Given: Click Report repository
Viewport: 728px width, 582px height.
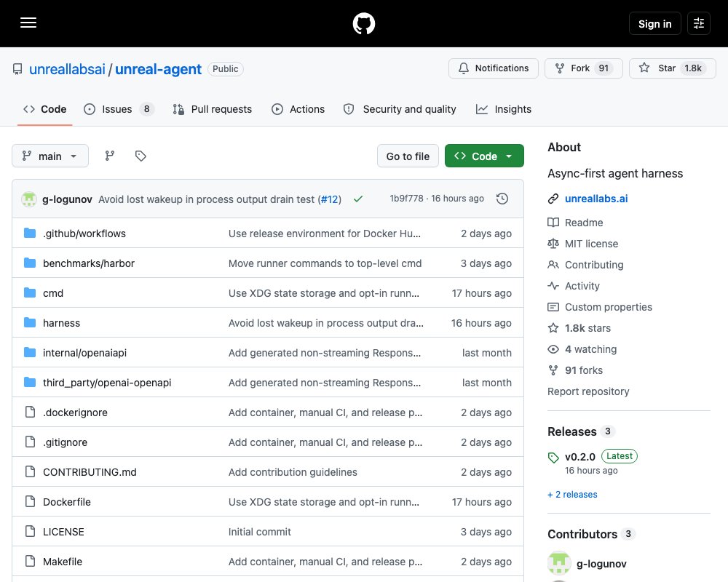Looking at the screenshot, I should pos(588,391).
